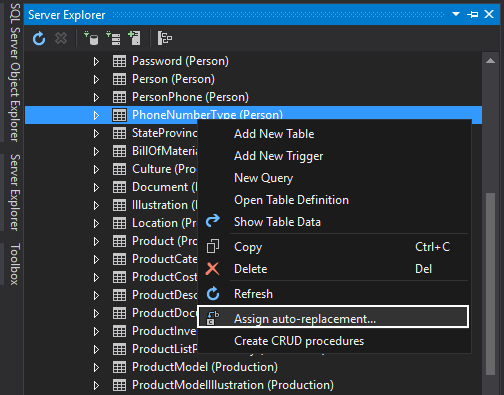The image size is (504, 395).
Task: Click the Assign auto-replacement icon
Action: click(213, 318)
